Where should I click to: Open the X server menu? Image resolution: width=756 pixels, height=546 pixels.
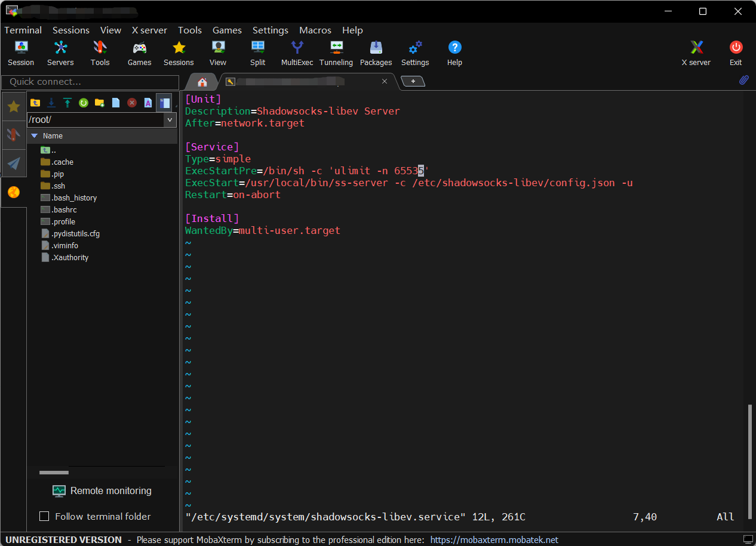pos(149,30)
